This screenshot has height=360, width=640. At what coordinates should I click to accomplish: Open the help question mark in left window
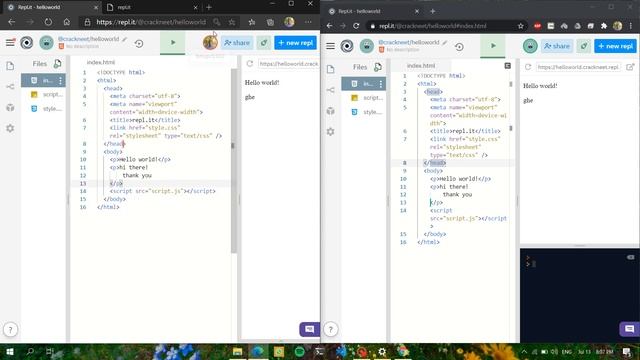tap(11, 329)
